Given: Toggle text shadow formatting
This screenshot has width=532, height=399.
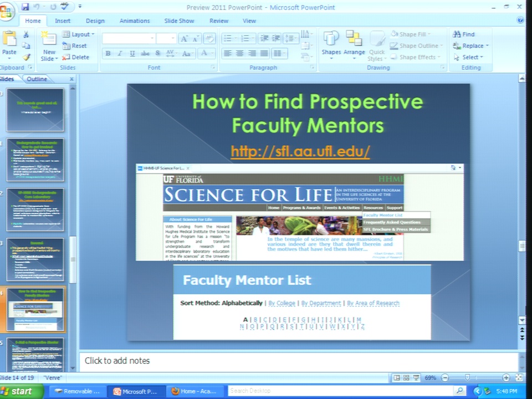Looking at the screenshot, I should 158,53.
